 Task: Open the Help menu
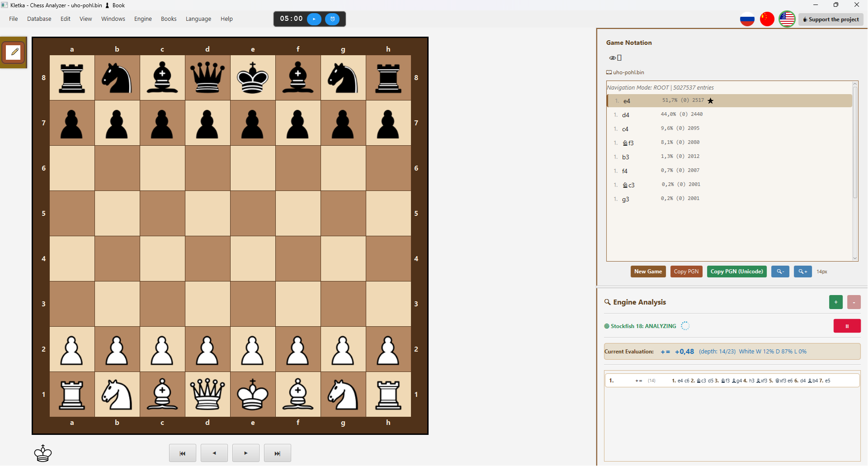(x=226, y=19)
